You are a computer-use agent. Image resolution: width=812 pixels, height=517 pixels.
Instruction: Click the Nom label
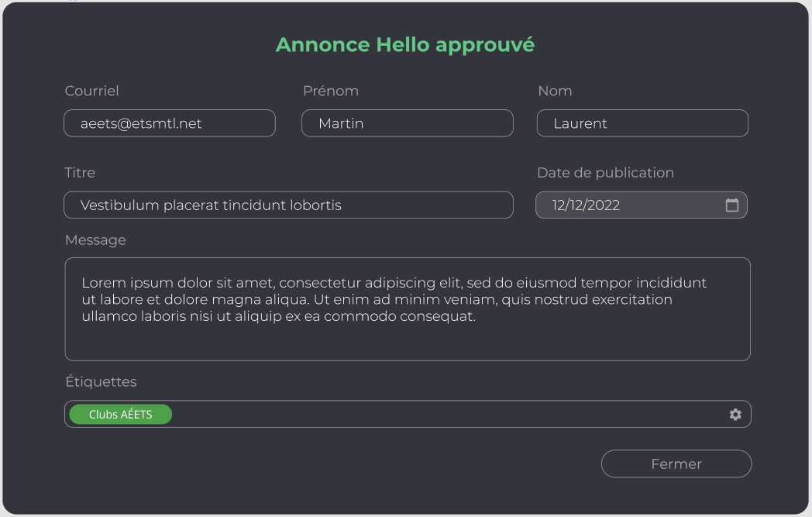(555, 91)
